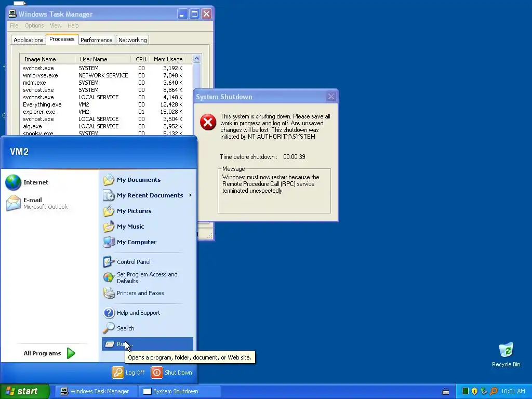
Task: Click the VM2 user name in Start menu
Action: pyautogui.click(x=19, y=152)
